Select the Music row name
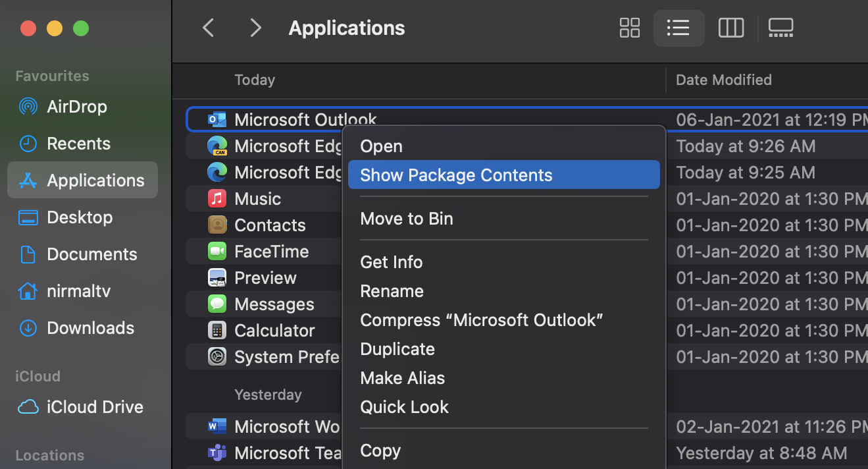 pyautogui.click(x=257, y=198)
